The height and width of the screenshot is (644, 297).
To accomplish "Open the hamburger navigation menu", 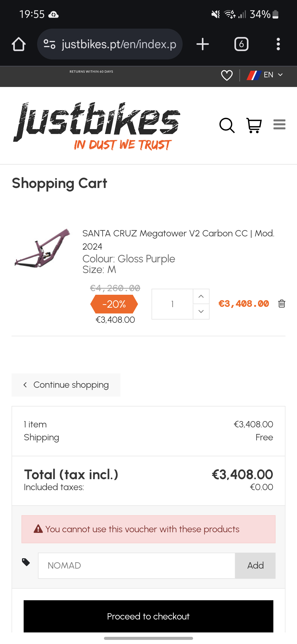I will click(279, 124).
